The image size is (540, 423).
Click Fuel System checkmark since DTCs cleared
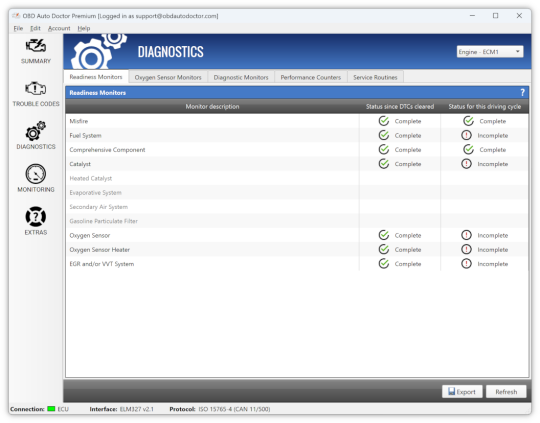tap(384, 135)
